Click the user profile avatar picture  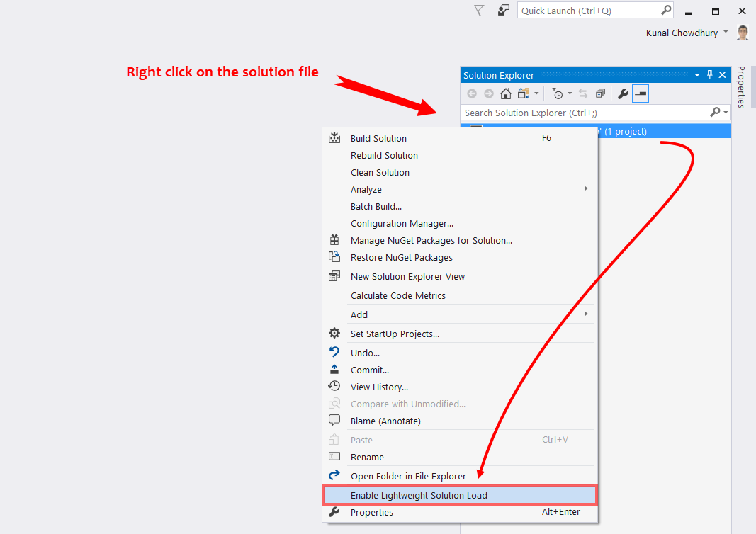click(743, 33)
